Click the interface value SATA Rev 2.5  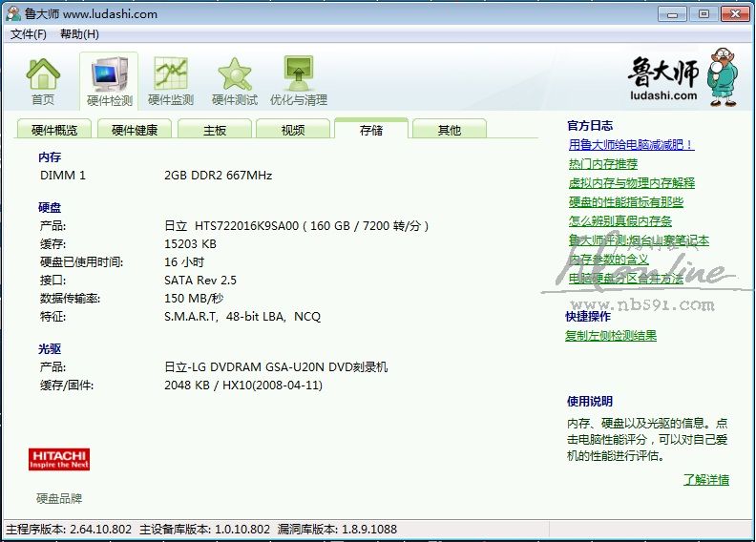pos(200,281)
